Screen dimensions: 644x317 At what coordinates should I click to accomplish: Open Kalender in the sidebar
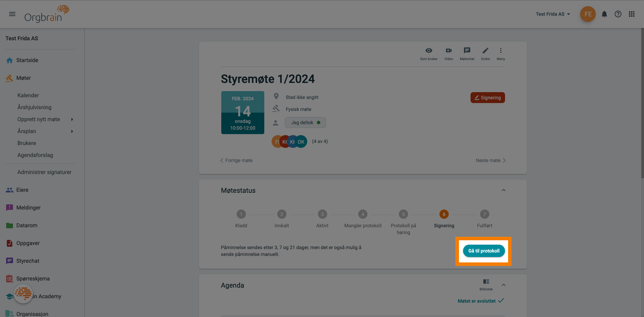(x=28, y=96)
